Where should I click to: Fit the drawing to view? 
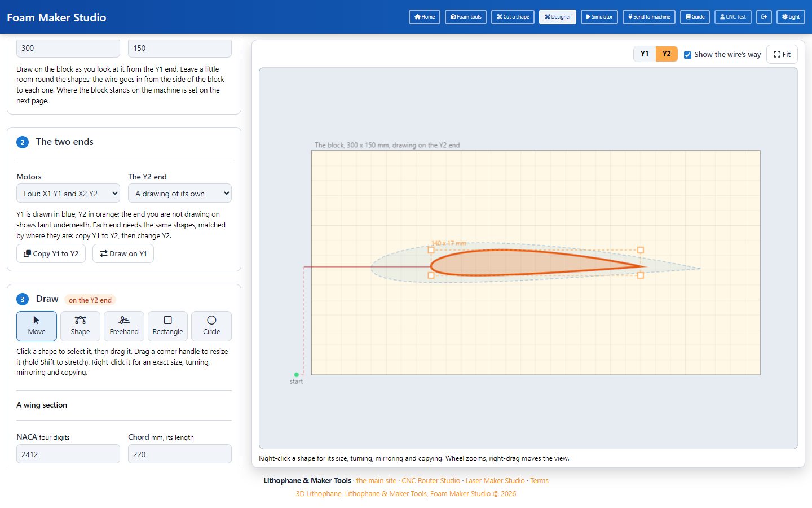(782, 55)
